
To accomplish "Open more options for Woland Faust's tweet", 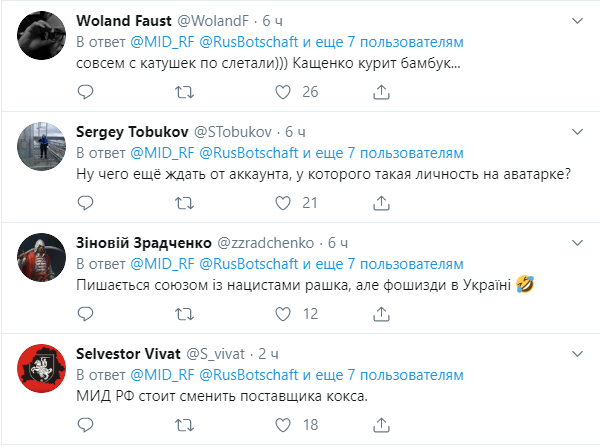I will point(577,20).
